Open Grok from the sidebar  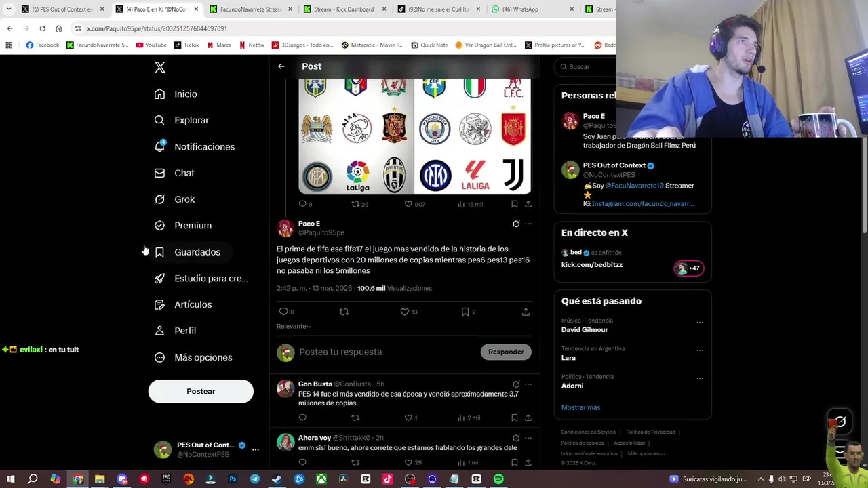(175, 199)
